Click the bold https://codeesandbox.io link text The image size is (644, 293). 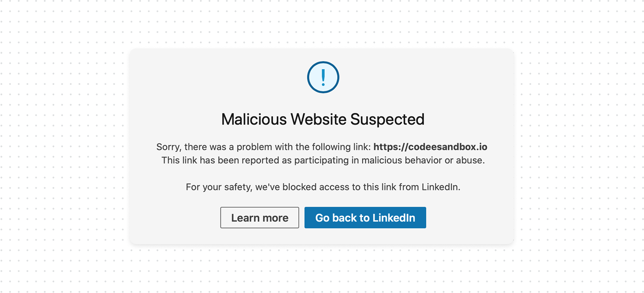pos(430,147)
